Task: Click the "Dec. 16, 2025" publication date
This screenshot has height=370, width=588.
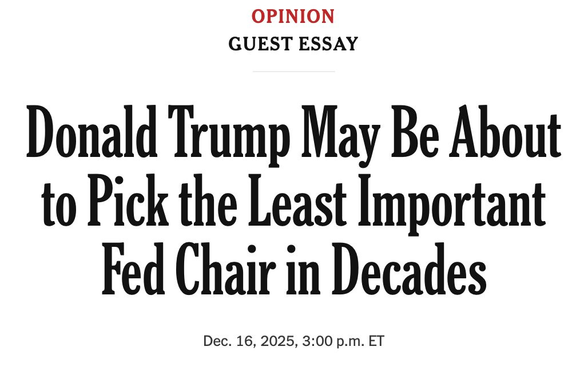Action: pos(249,341)
